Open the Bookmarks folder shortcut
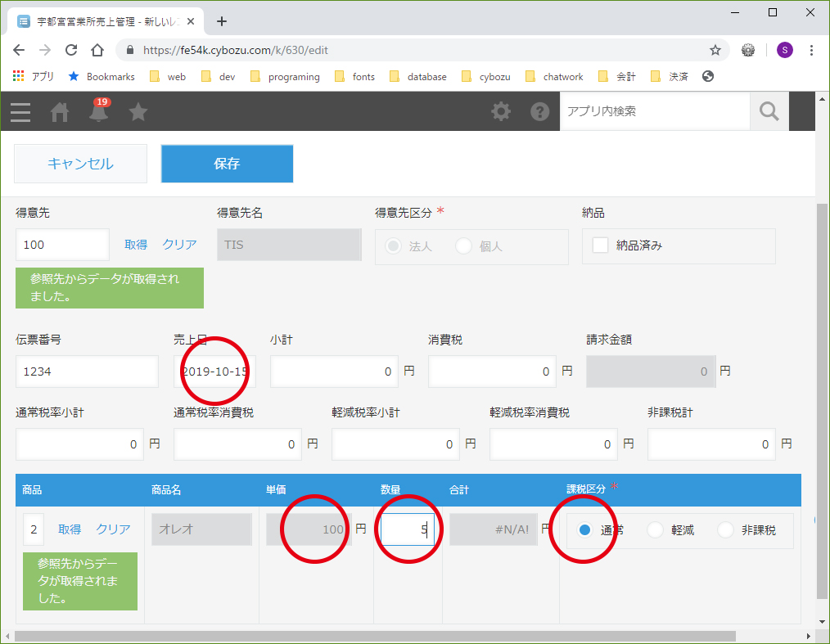The width and height of the screenshot is (830, 644). pyautogui.click(x=101, y=77)
